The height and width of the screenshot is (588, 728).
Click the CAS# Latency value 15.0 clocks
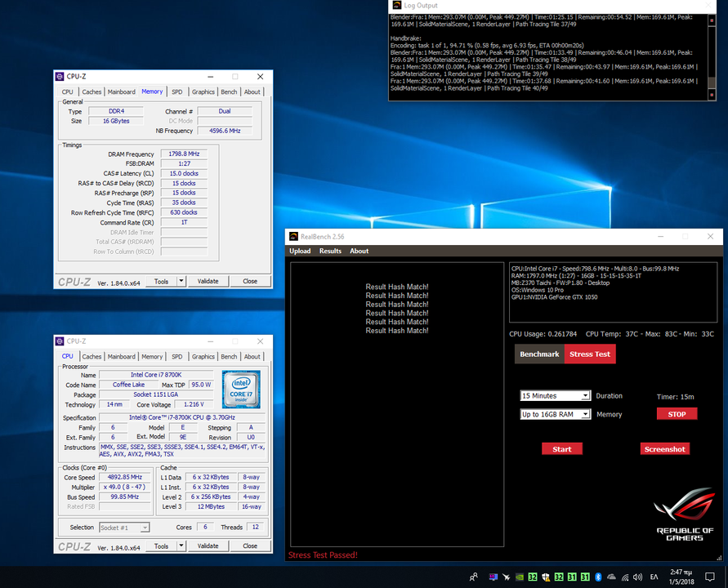click(x=184, y=173)
